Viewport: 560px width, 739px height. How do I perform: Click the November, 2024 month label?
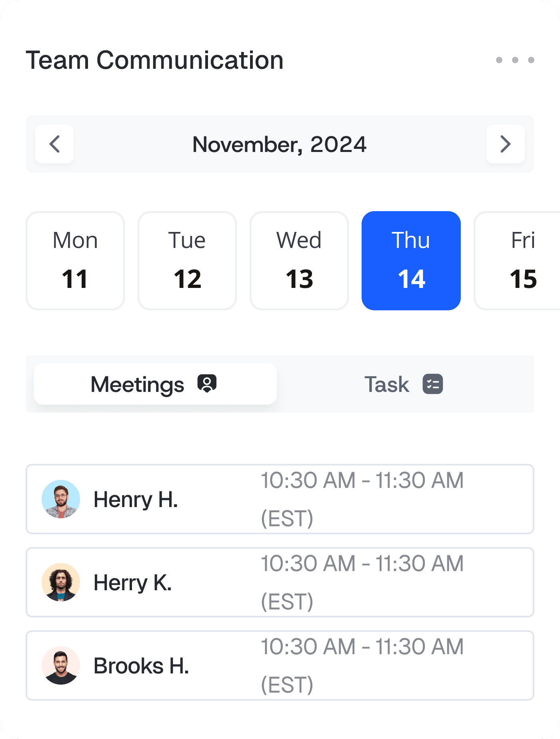[x=280, y=144]
